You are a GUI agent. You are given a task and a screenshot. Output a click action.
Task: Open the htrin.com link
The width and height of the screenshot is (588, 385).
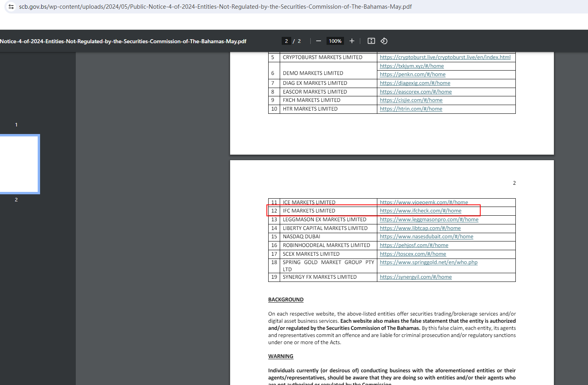click(411, 109)
